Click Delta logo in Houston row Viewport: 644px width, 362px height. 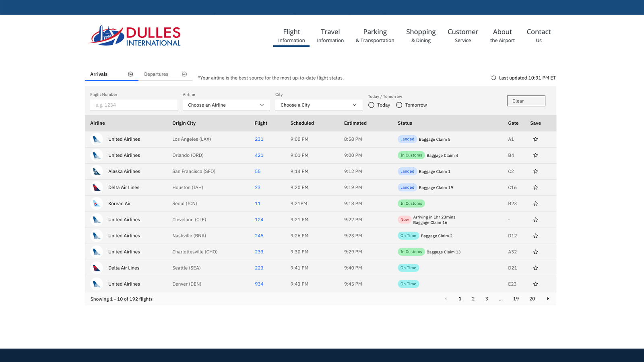pyautogui.click(x=97, y=187)
